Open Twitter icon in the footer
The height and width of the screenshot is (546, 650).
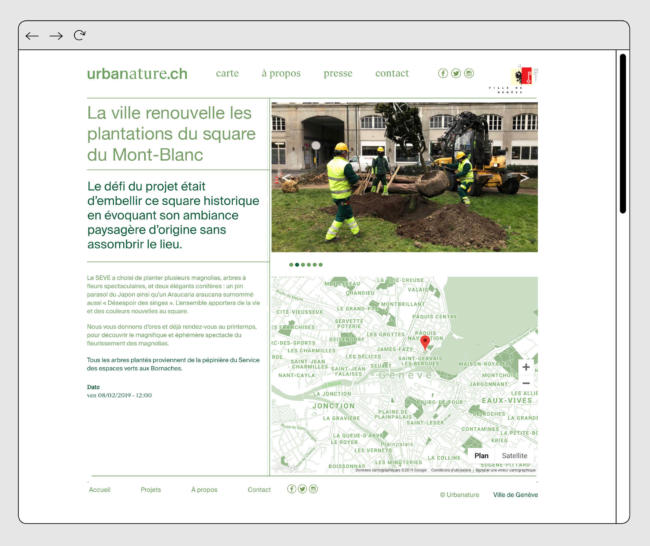[302, 489]
